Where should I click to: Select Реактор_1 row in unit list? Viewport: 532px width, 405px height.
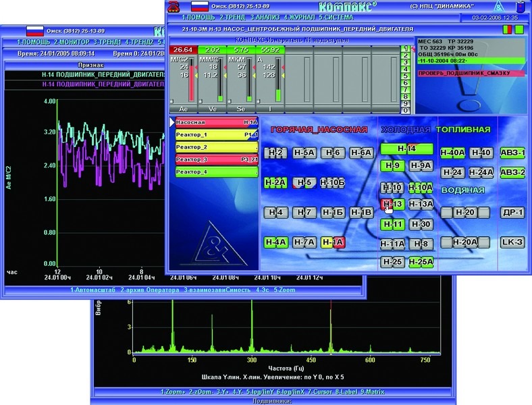coord(217,135)
